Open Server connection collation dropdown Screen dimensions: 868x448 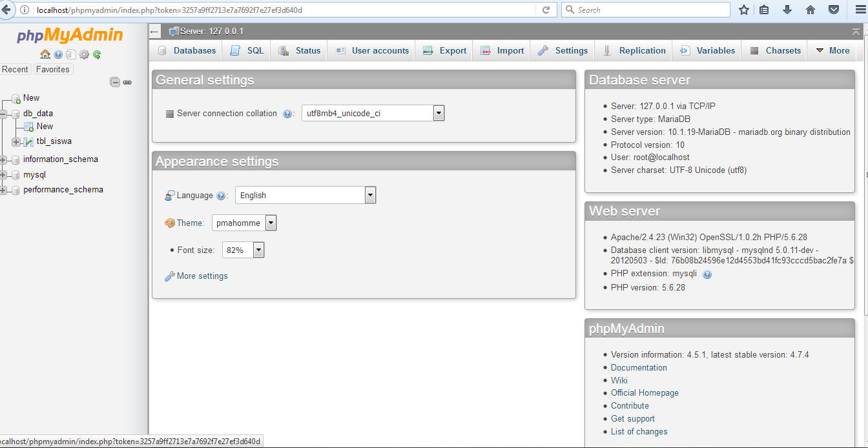(373, 113)
